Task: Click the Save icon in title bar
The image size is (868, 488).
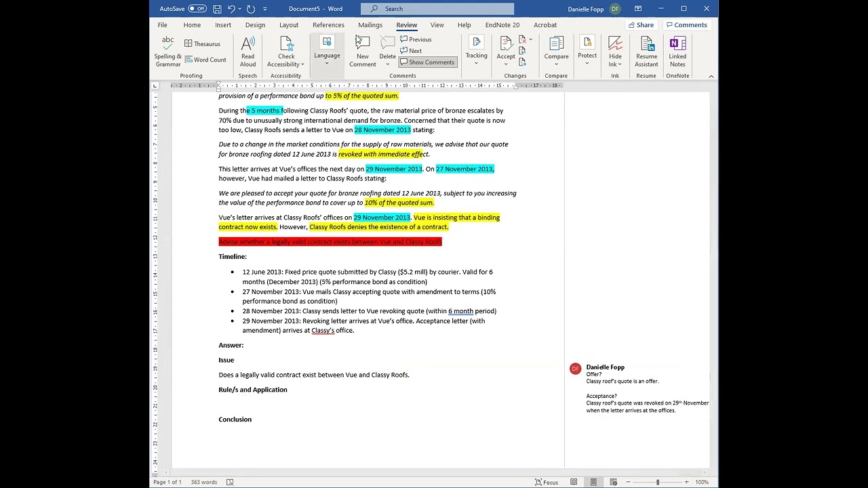Action: (217, 9)
